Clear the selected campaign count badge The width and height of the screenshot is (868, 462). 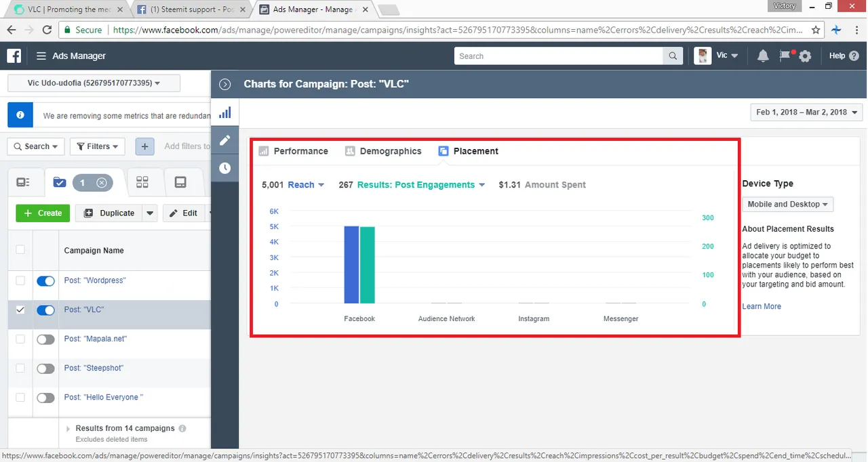pos(101,182)
